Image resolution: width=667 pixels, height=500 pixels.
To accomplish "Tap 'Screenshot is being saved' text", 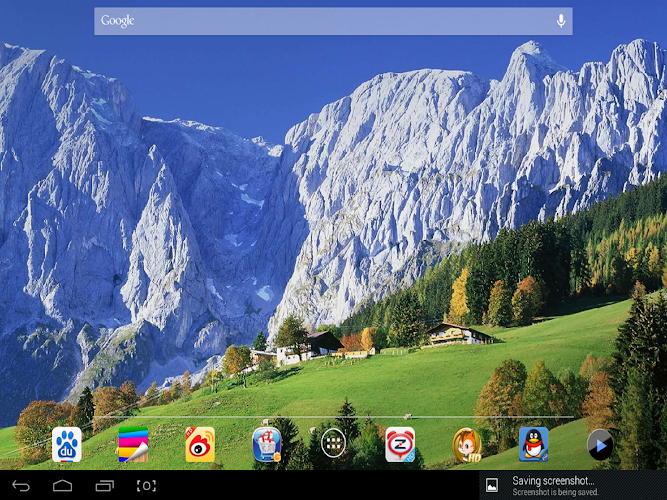I will pyautogui.click(x=555, y=492).
